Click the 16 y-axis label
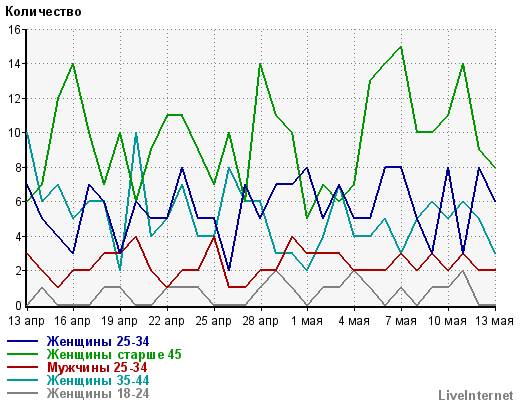Viewport: 520px width, 405px height. [x=14, y=30]
